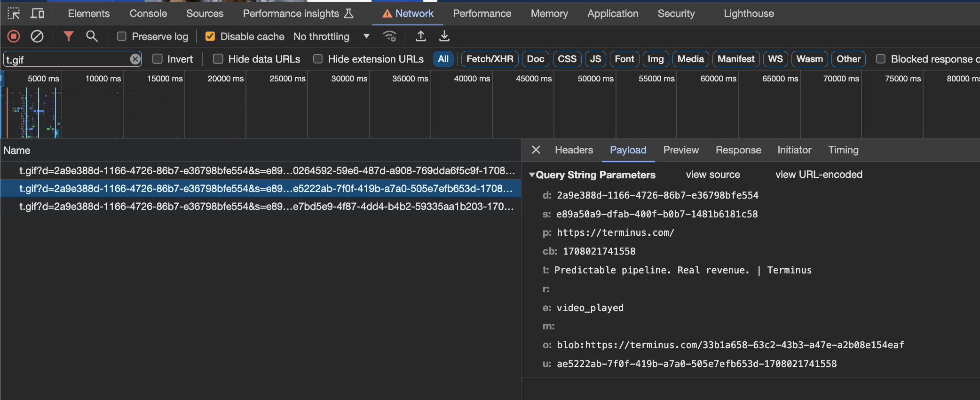Screen dimensions: 980x400
Task: Open Performance insights tab
Action: click(298, 13)
